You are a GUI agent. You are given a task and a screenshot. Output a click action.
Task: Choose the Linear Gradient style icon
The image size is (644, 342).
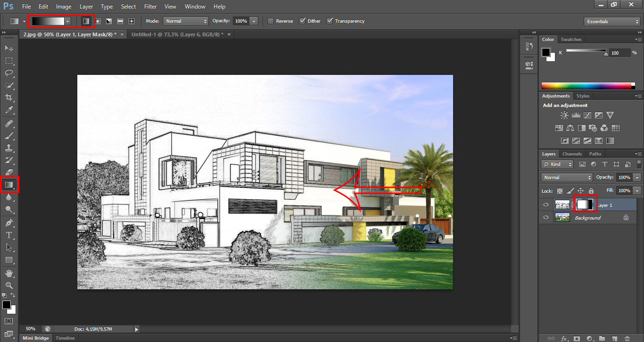[x=86, y=21]
